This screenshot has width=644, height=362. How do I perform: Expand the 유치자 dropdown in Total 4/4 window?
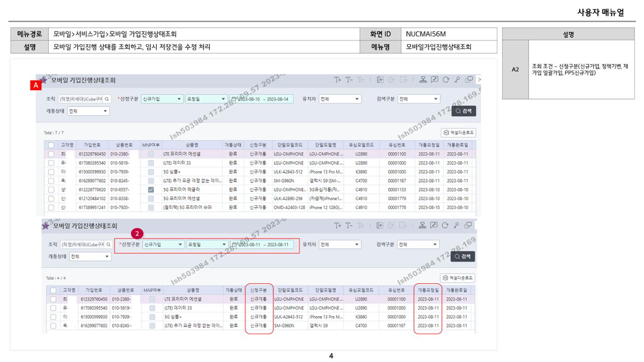pos(340,244)
